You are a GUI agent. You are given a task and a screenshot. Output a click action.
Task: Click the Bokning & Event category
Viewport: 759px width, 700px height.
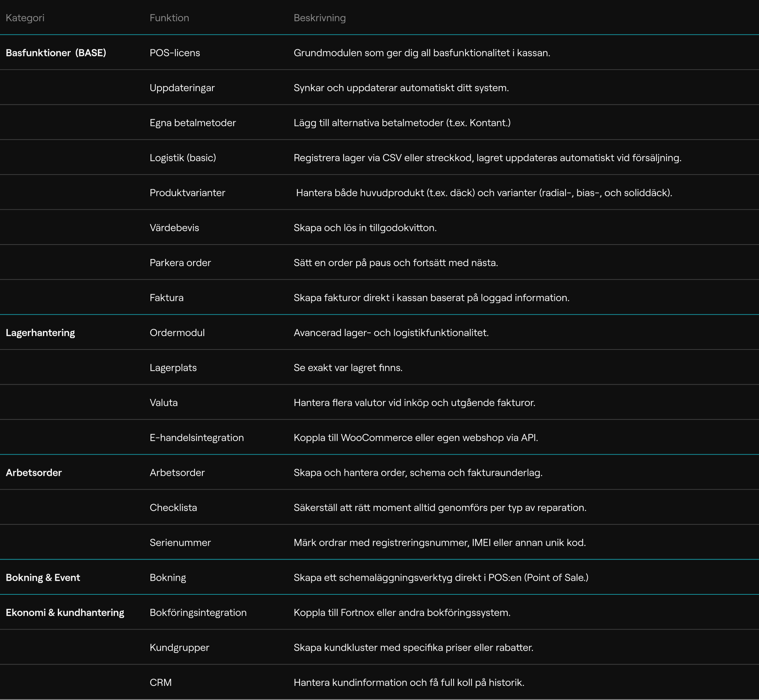coord(43,577)
